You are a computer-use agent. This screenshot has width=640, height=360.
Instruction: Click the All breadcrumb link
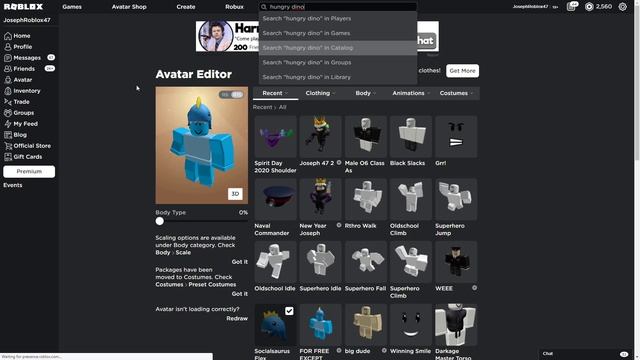tap(282, 107)
